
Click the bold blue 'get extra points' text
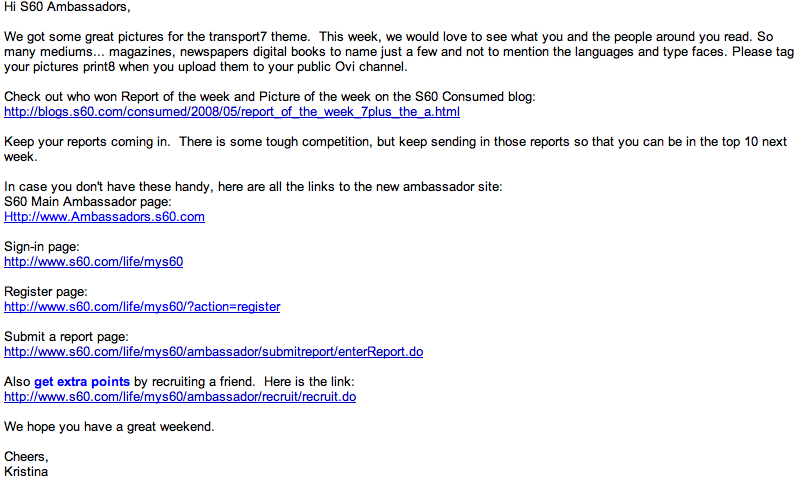82,382
